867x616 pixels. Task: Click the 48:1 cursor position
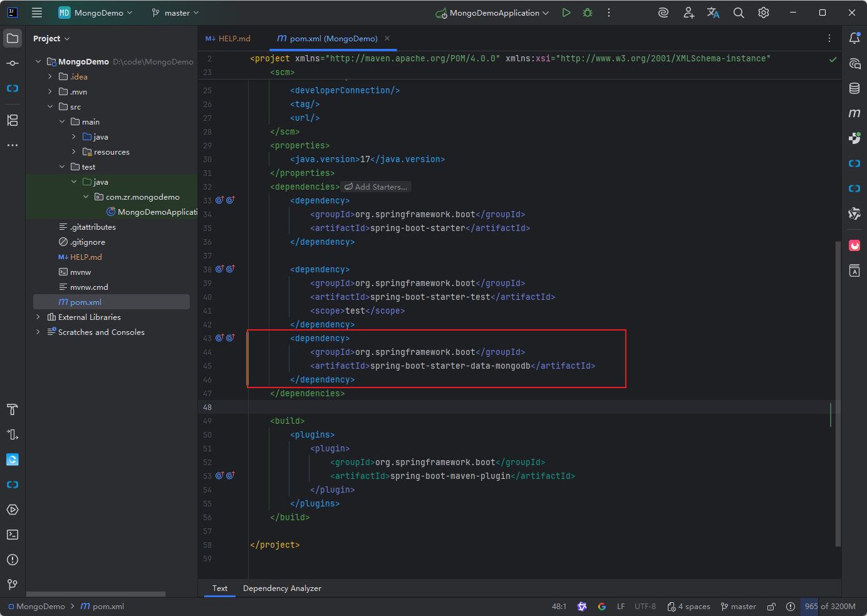pyautogui.click(x=559, y=606)
